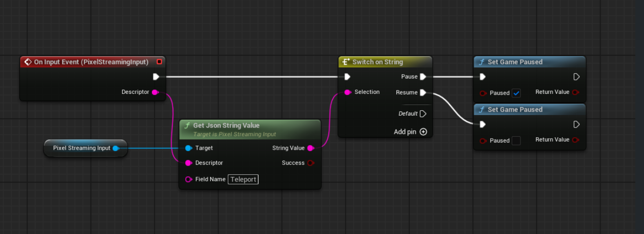Uncheck the ticked Paused checkbox

(516, 93)
